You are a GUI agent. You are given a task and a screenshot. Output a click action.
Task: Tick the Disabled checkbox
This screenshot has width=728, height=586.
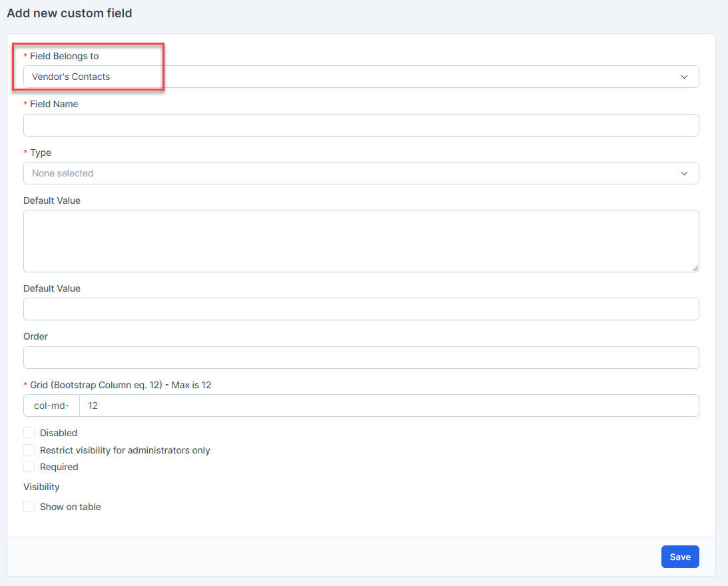click(x=29, y=433)
